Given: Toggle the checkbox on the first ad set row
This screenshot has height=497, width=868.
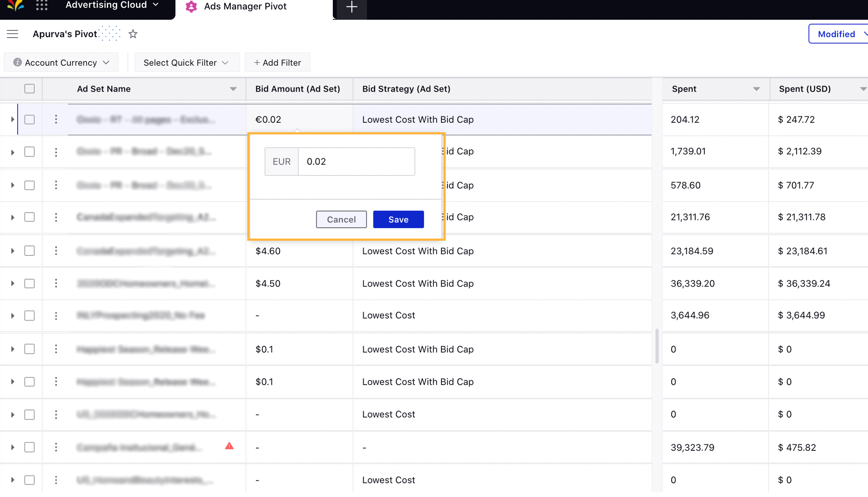Looking at the screenshot, I should tap(29, 119).
